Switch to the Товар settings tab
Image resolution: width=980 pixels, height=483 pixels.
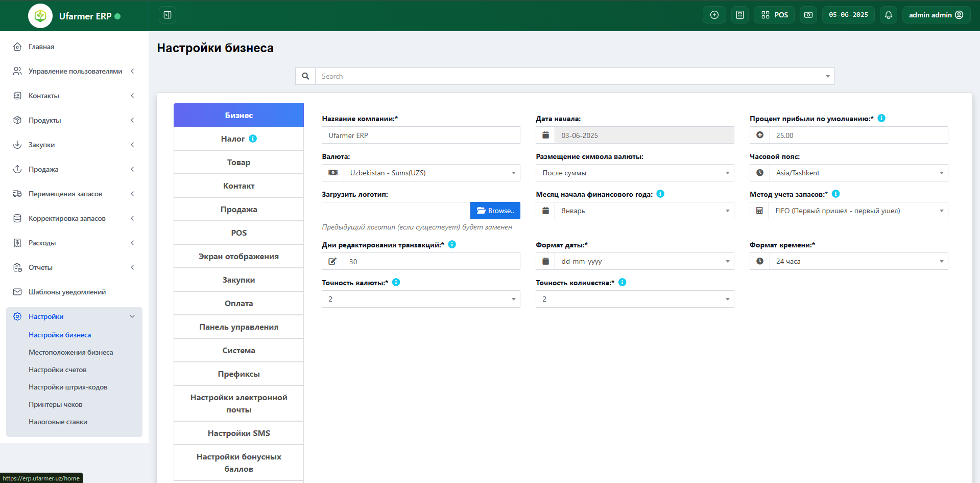pyautogui.click(x=238, y=162)
